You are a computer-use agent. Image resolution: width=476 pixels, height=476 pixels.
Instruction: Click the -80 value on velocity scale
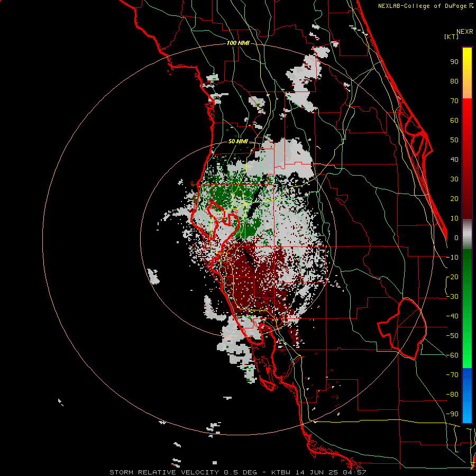(x=452, y=395)
